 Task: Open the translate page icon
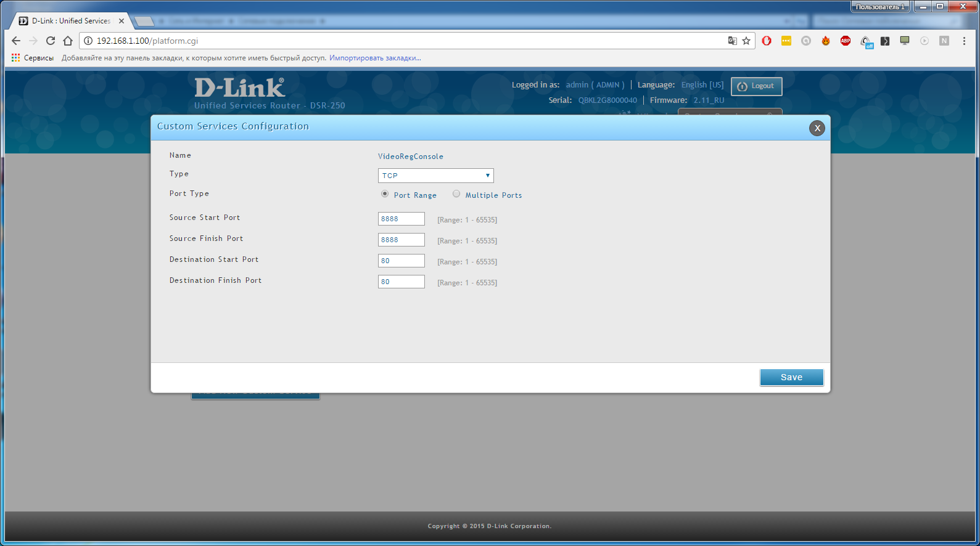click(732, 41)
